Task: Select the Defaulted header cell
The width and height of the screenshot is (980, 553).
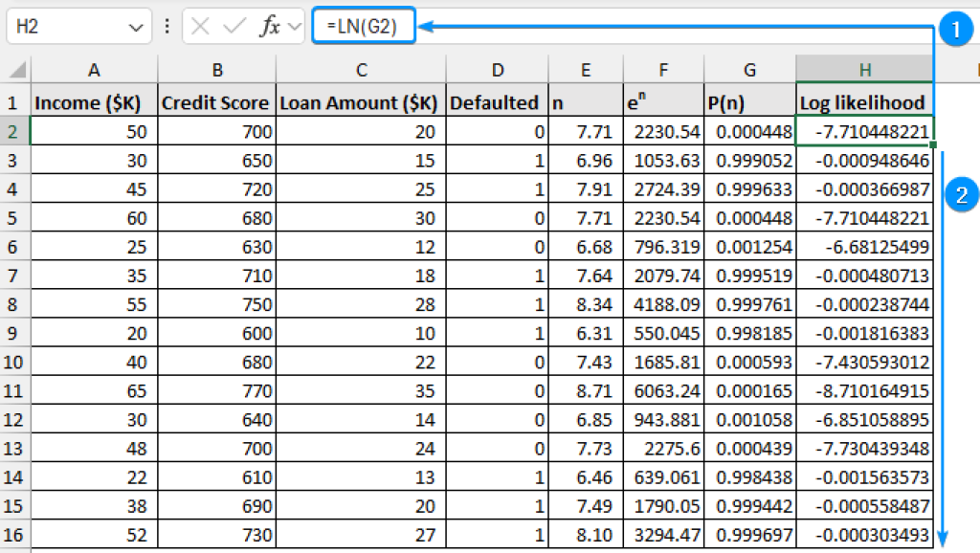Action: coord(497,102)
